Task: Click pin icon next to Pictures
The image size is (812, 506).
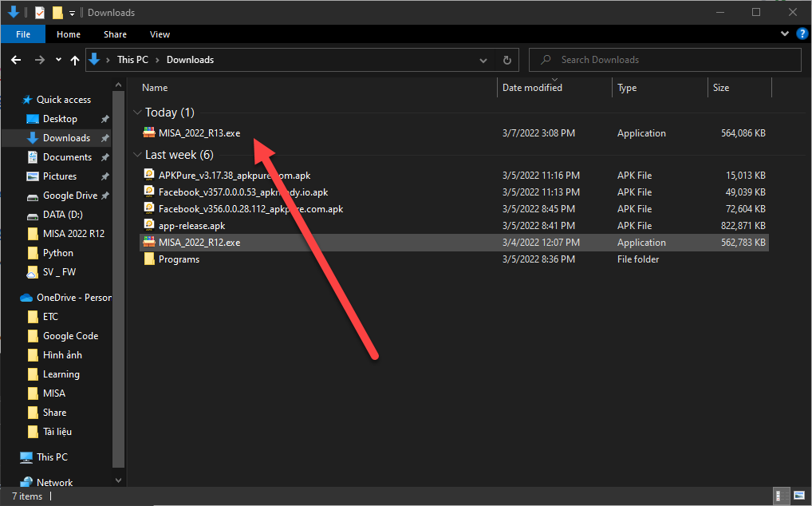Action: 104,176
